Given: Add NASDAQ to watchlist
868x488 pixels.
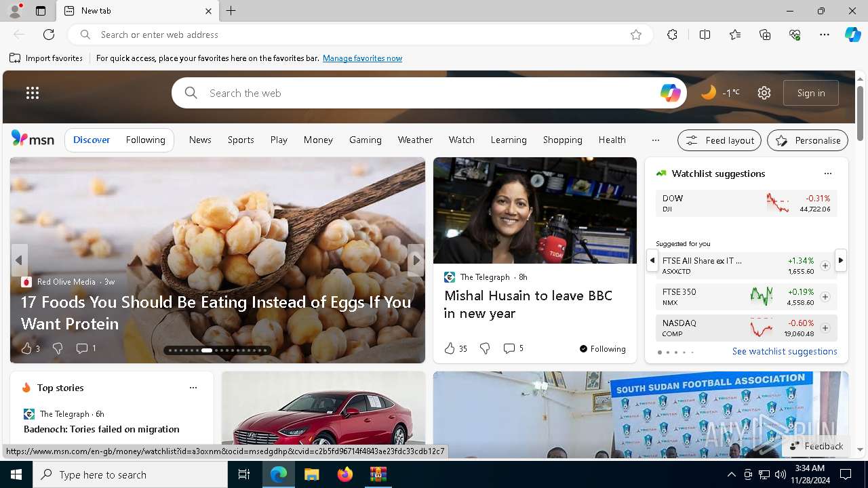Looking at the screenshot, I should click(x=825, y=328).
